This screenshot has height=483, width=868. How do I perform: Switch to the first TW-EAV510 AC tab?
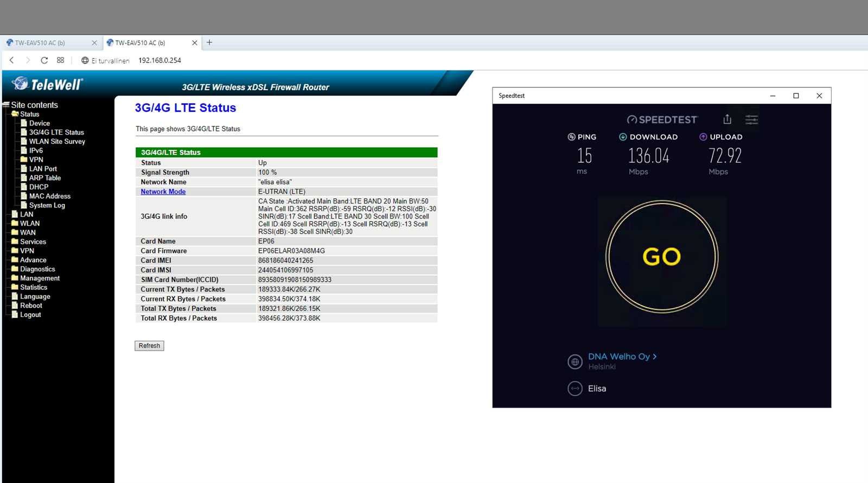pos(51,43)
